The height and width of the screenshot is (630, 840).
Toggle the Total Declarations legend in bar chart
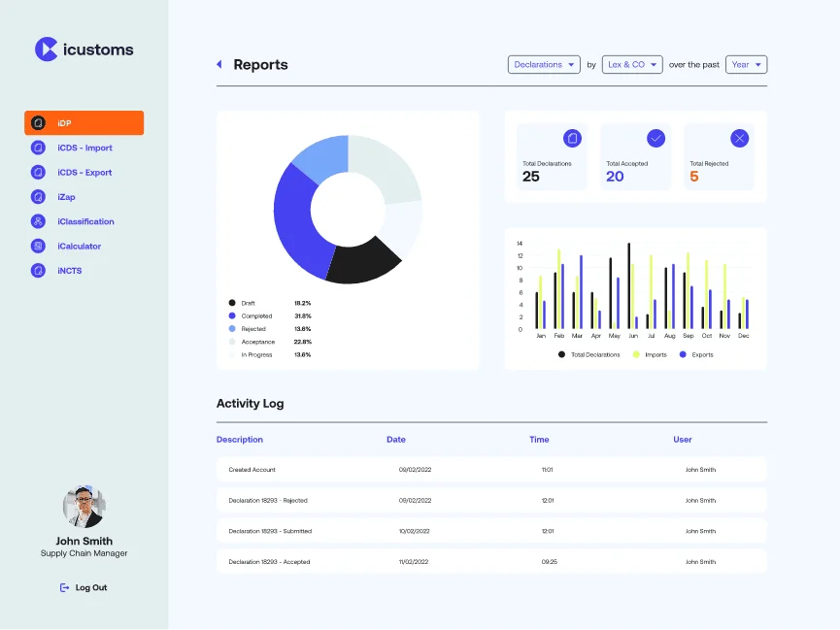[589, 354]
